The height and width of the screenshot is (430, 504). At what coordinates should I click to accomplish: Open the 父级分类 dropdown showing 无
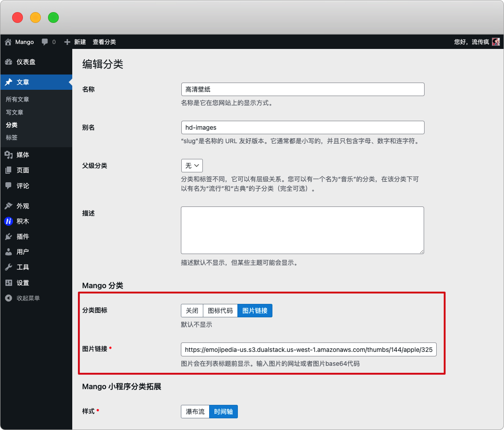[192, 166]
